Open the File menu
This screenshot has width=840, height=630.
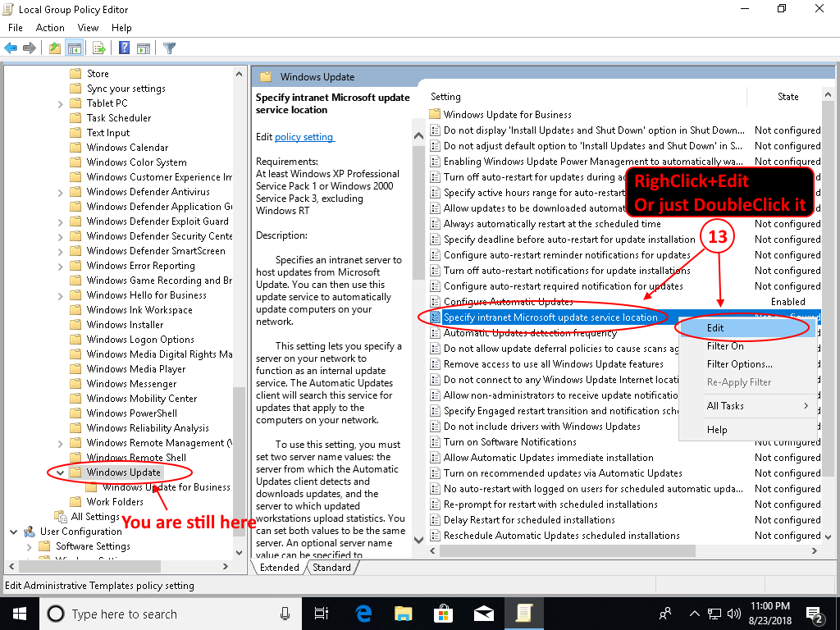(x=15, y=28)
